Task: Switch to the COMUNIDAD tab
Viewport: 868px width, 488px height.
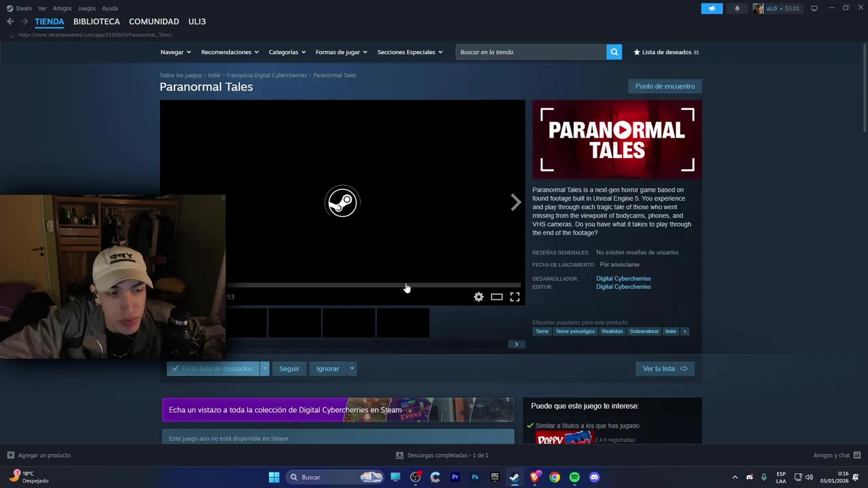Action: (x=154, y=22)
